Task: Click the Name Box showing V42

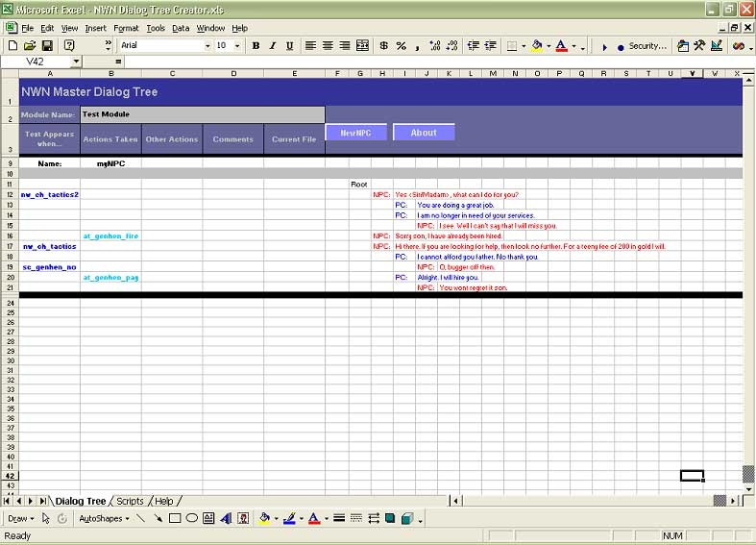Action: pos(36,61)
